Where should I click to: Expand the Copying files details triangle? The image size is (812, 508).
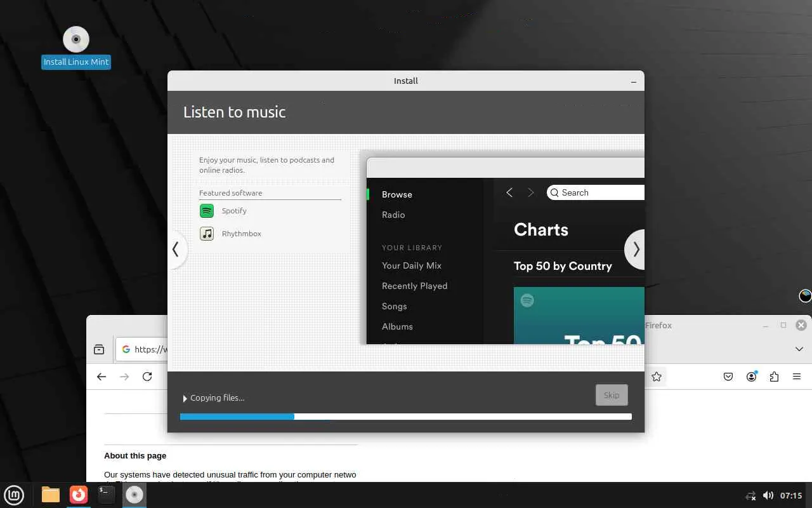click(185, 398)
